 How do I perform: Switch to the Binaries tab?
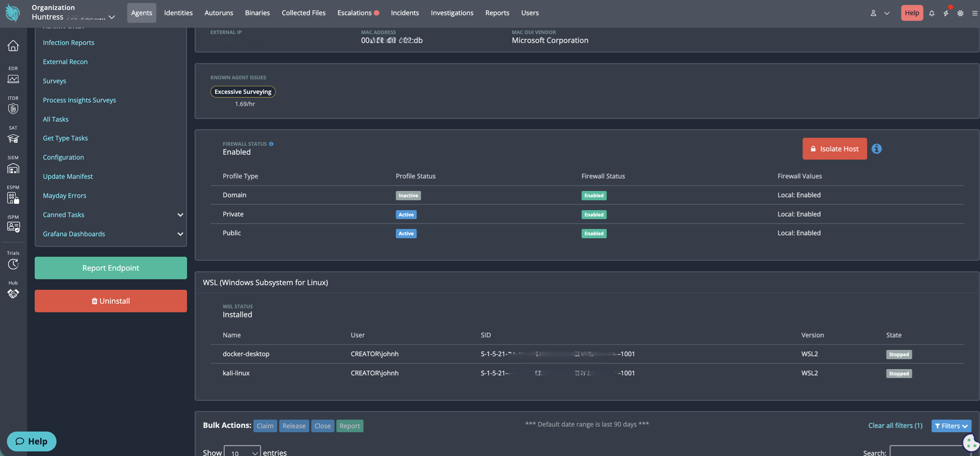coord(257,13)
